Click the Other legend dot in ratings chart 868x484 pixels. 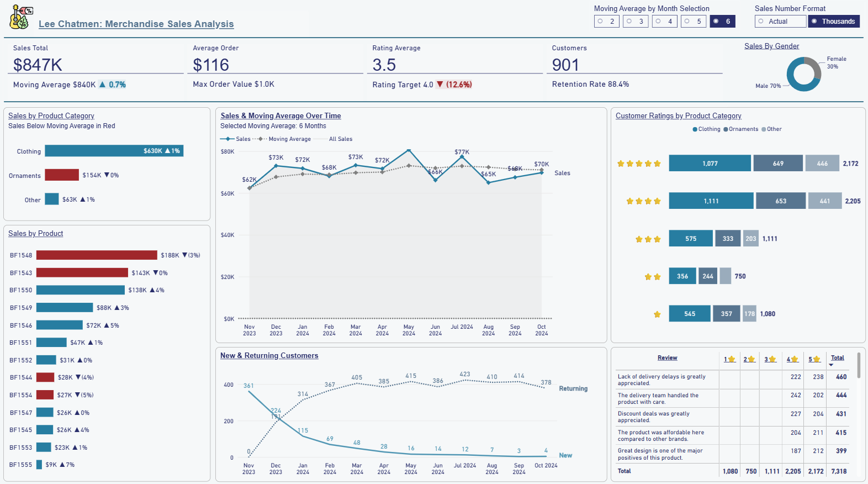[x=764, y=129]
